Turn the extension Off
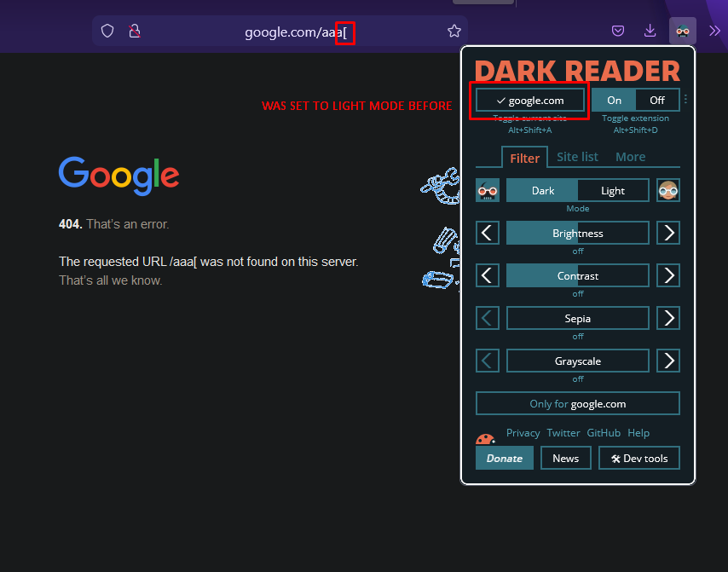The width and height of the screenshot is (728, 572). (x=657, y=101)
